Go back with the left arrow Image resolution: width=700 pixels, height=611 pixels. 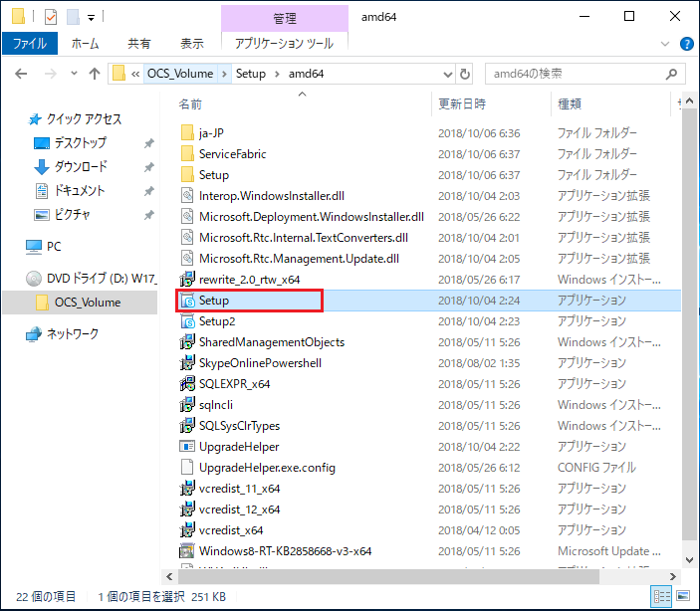21,74
